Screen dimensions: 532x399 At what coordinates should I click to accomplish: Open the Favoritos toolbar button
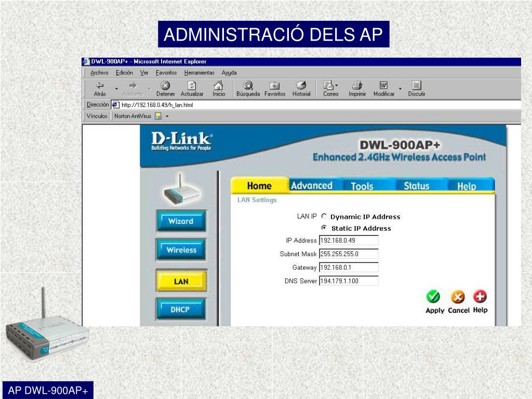coord(274,89)
